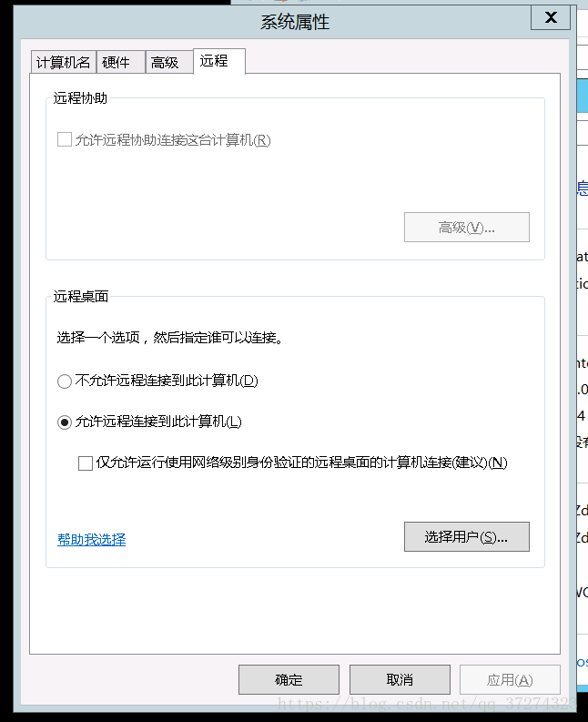Screen dimensions: 588x722
Task: Click the 高级(V)... button under 远程协助
Action: [466, 228]
